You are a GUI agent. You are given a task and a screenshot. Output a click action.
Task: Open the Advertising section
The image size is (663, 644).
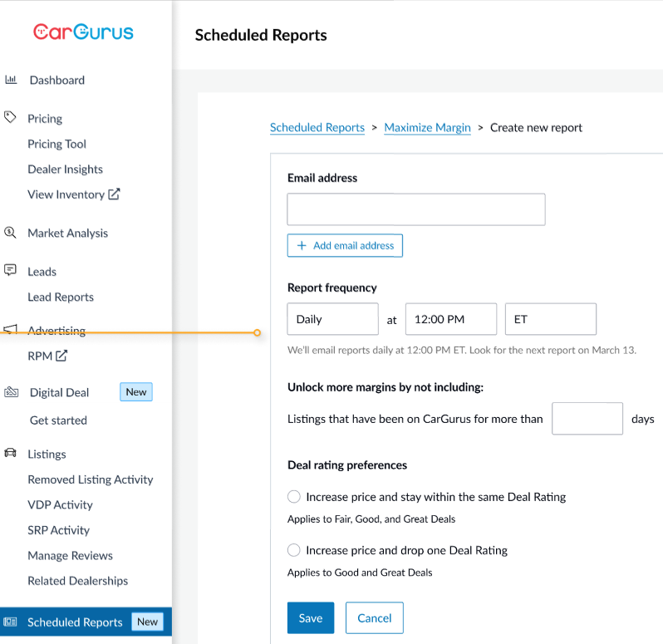tap(56, 330)
